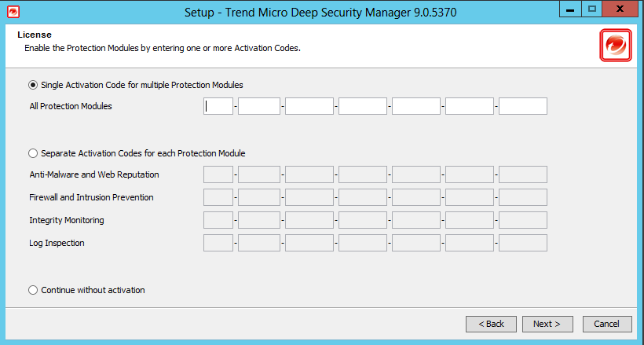Click the 'All Protection Modules' label

[x=71, y=106]
